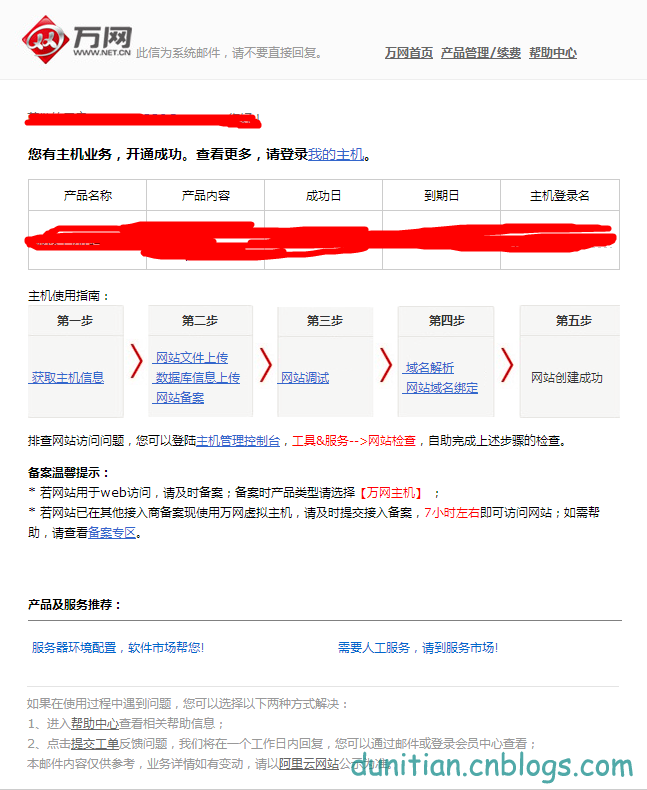This screenshot has width=647, height=790.
Task: Click the 第二步 step heading
Action: coord(200,320)
